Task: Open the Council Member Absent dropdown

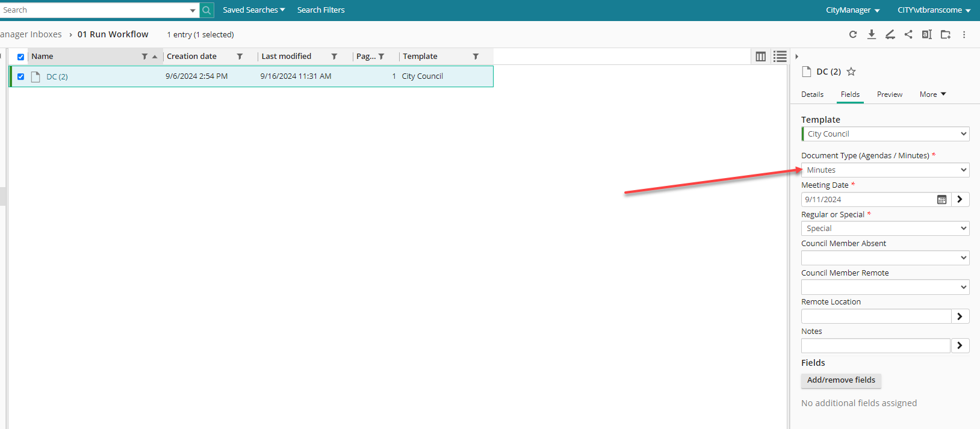Action: [885, 258]
